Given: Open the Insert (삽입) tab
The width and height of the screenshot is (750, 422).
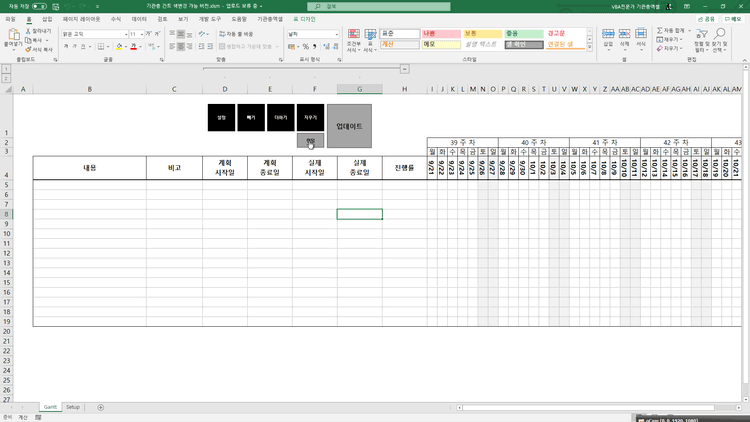Looking at the screenshot, I should [x=47, y=19].
